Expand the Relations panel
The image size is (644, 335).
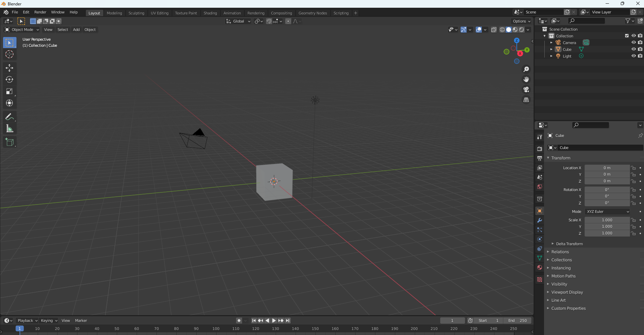560,252
